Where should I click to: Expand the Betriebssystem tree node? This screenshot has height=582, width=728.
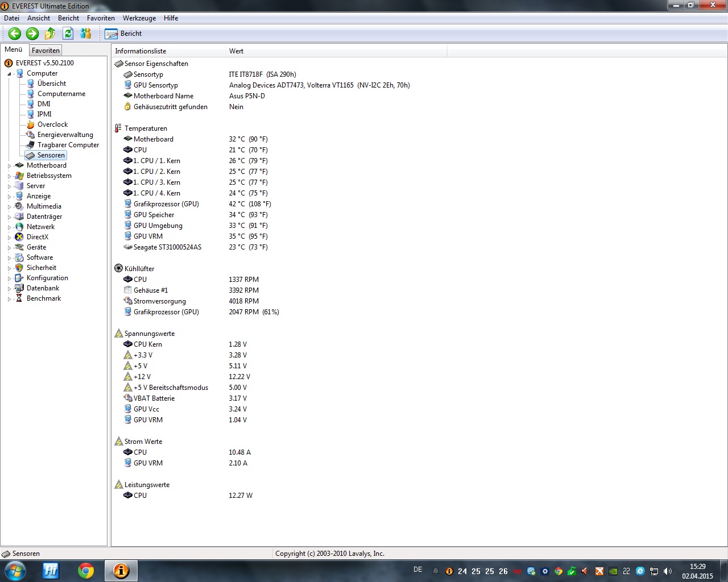pos(9,176)
